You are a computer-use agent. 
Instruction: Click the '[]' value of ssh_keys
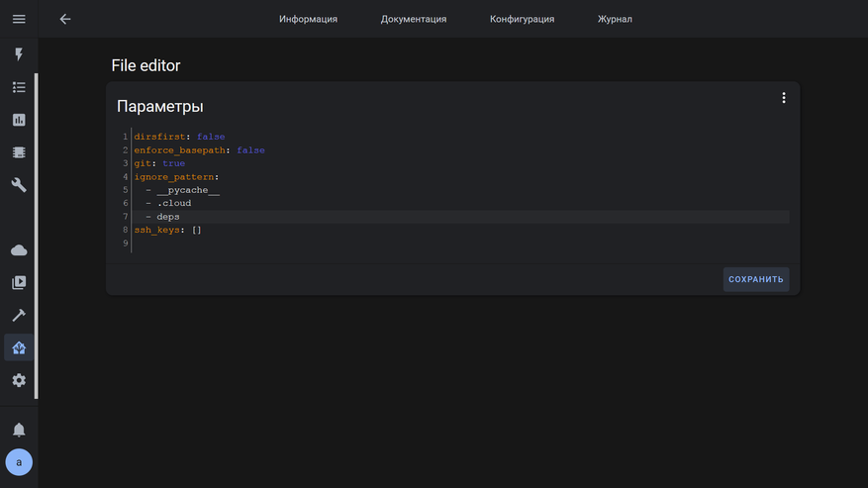tap(197, 230)
